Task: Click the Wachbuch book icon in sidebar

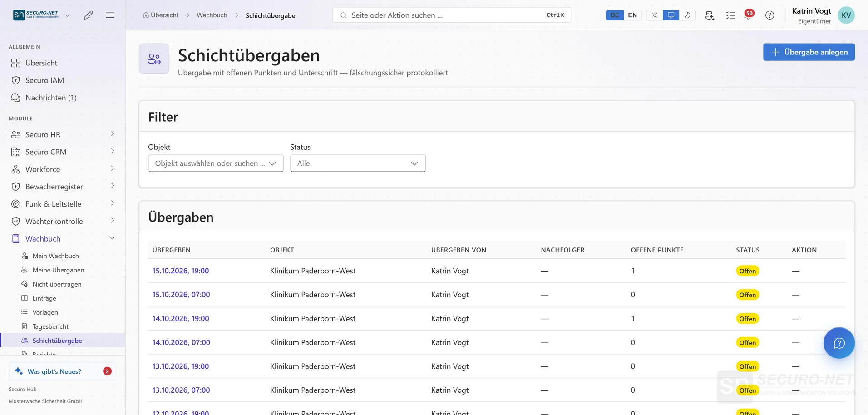Action: (16, 238)
